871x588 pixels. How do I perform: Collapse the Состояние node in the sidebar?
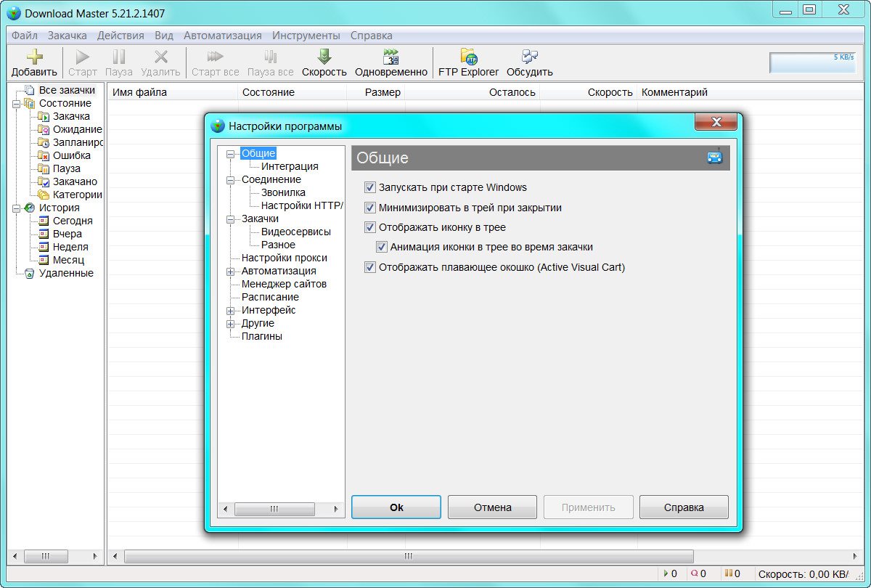coord(16,104)
